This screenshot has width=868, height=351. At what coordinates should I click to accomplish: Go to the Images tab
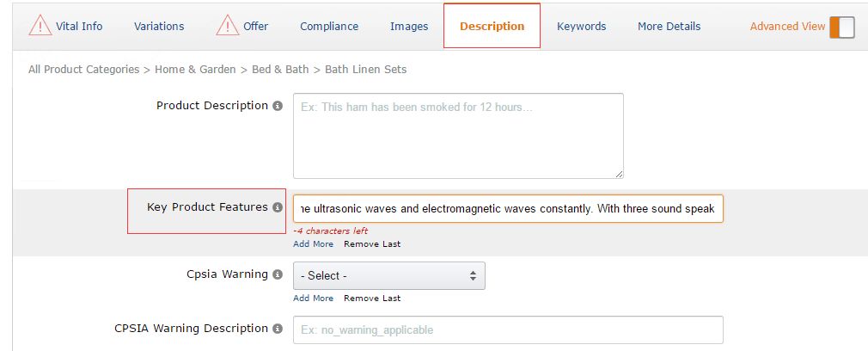409,27
